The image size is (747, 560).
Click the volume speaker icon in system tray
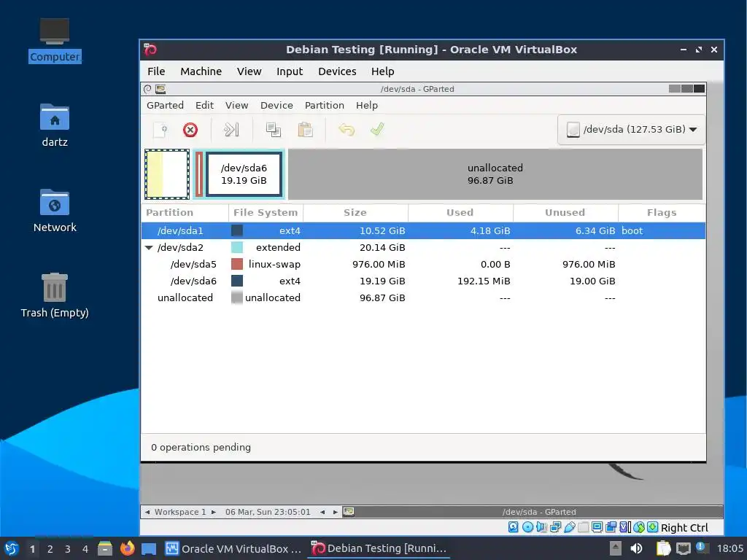[636, 548]
